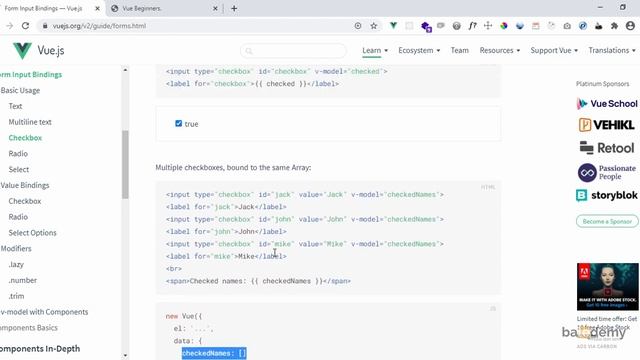The height and width of the screenshot is (360, 640).
Task: Open the Select sidebar link
Action: [x=19, y=169]
